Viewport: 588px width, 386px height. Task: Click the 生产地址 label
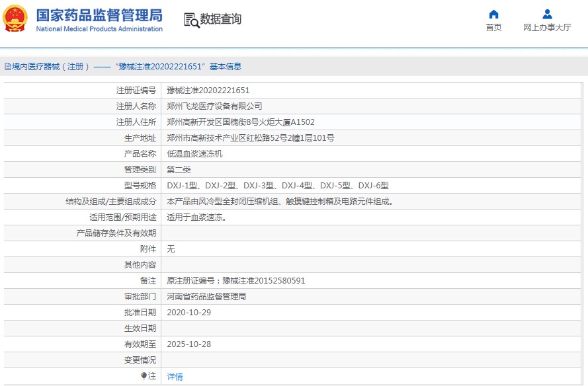140,138
